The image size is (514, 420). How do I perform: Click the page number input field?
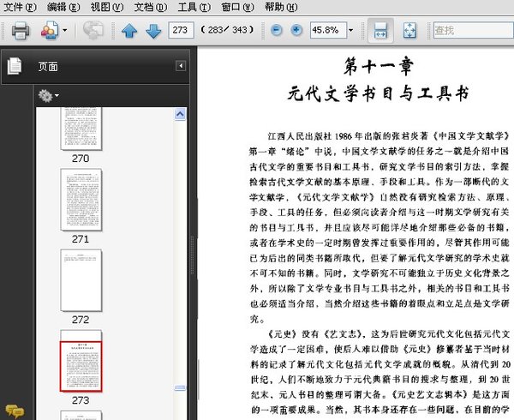181,31
